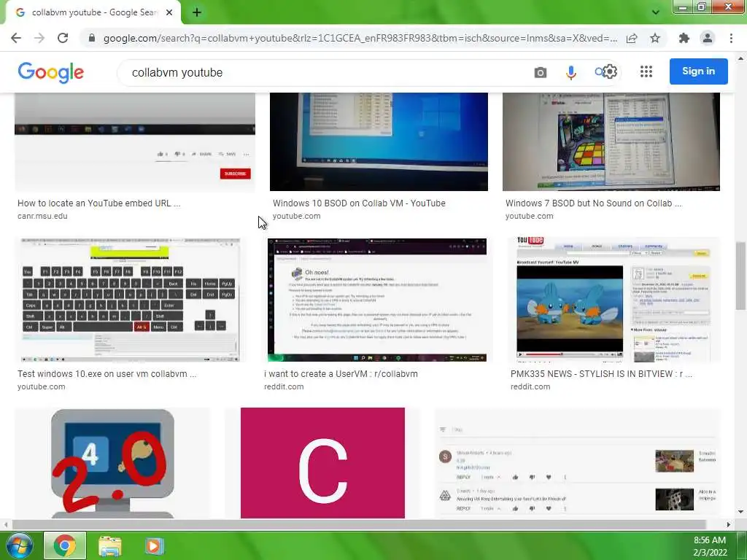Click vertical scrollbar thumb
This screenshot has width=747, height=560.
(x=740, y=276)
